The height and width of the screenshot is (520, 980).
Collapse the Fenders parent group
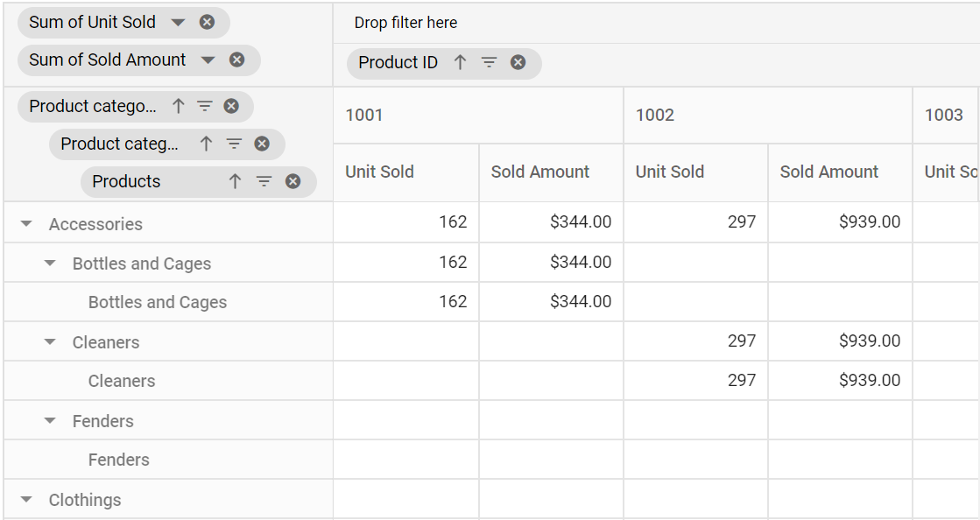50,420
